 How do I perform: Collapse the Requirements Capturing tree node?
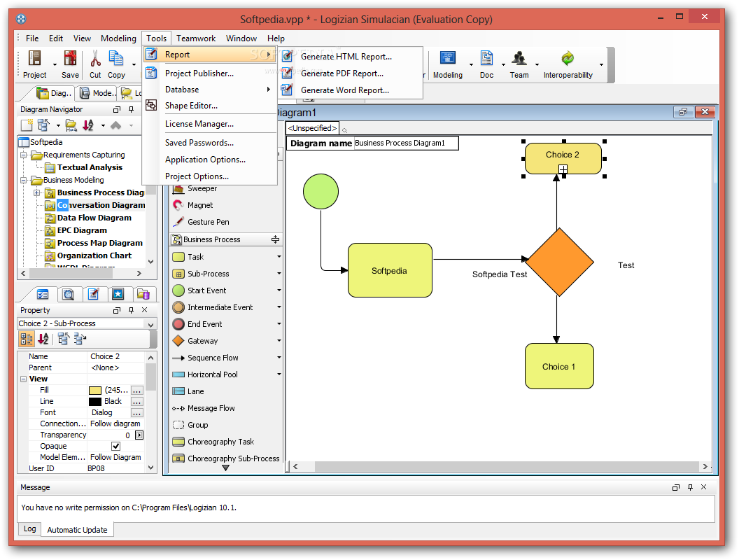[23, 155]
